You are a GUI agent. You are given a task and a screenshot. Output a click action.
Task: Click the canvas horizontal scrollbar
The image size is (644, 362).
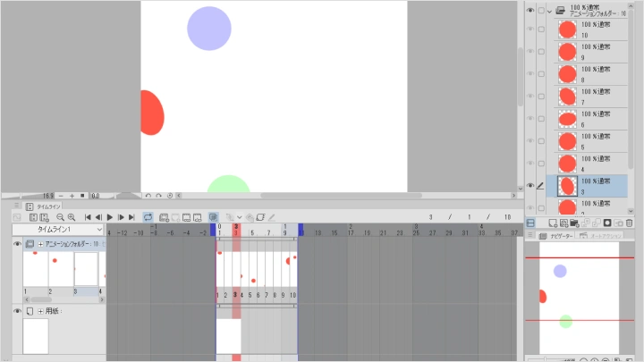(x=342, y=196)
